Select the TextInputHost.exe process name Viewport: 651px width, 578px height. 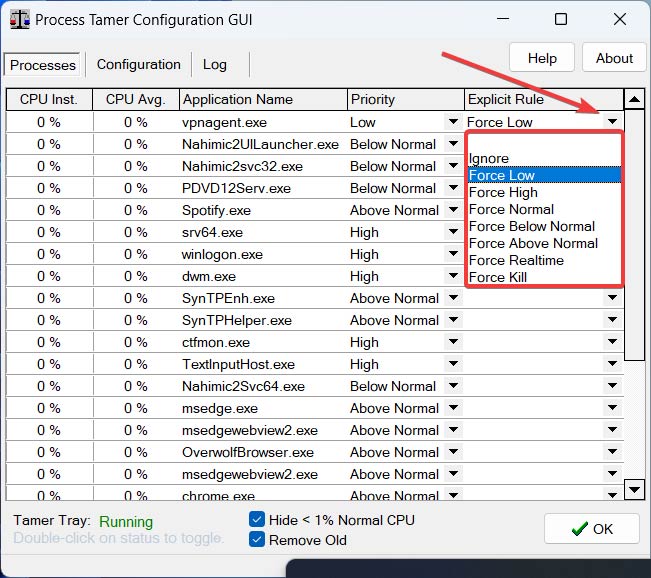tap(238, 365)
